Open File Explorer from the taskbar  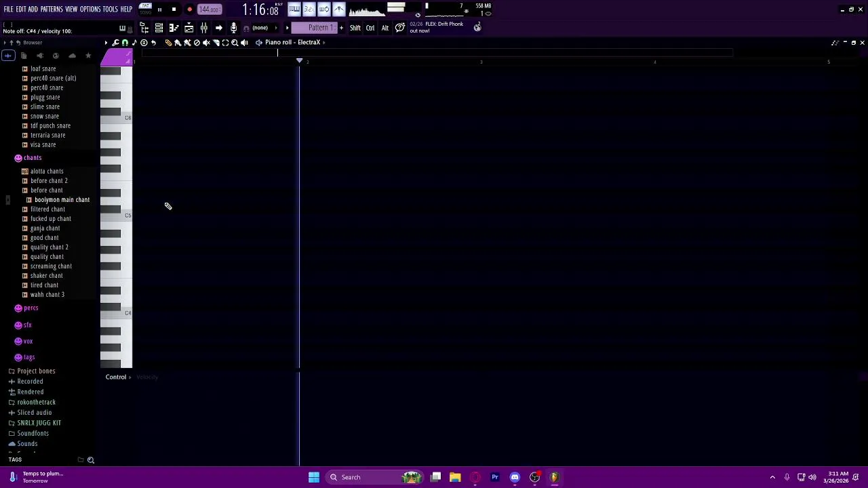coord(455,477)
